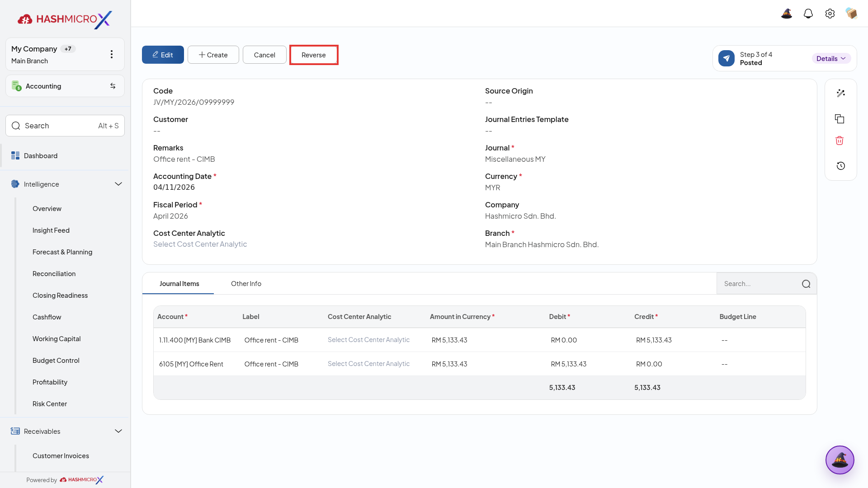This screenshot has width=868, height=488.
Task: Expand the Details dropdown for step status
Action: pyautogui.click(x=831, y=58)
